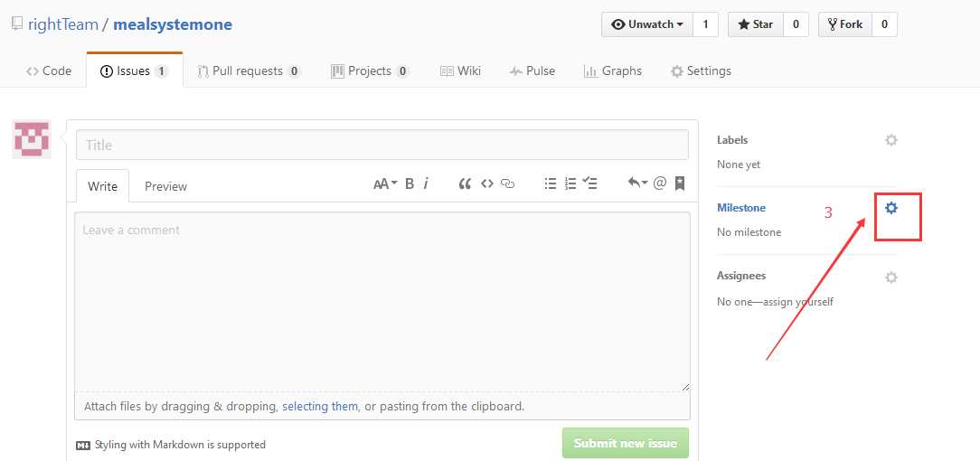Screen dimensions: 980x461
Task: Click the 'selecting them' file link
Action: pyautogui.click(x=320, y=407)
